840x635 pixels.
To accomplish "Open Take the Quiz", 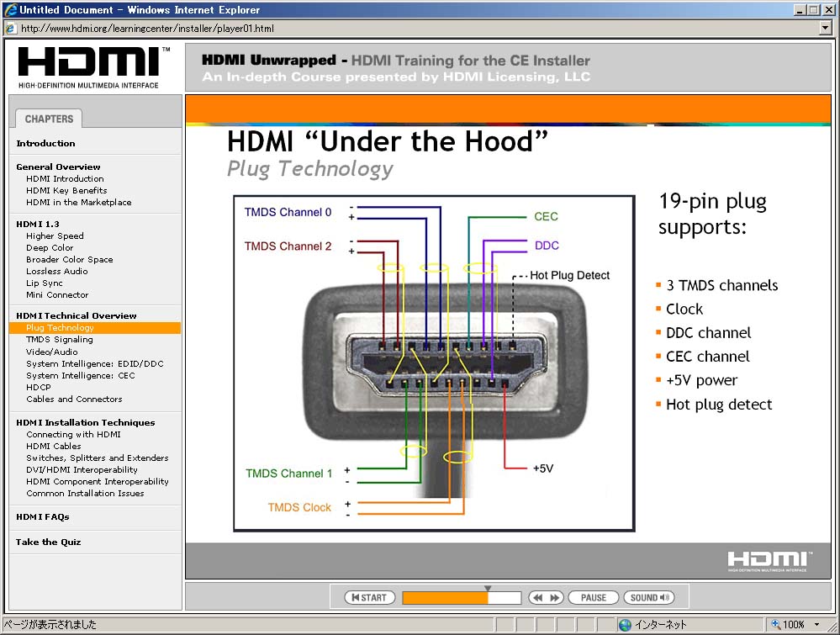I will tap(48, 542).
